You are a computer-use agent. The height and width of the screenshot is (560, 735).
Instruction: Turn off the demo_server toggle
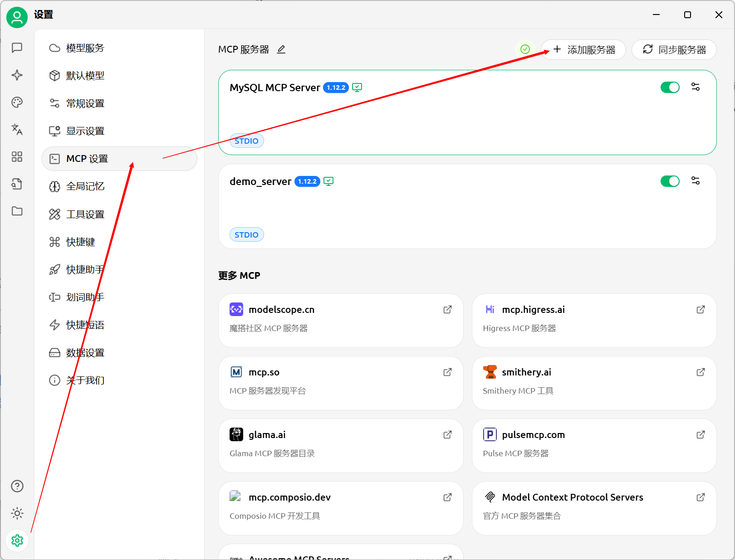(x=670, y=181)
